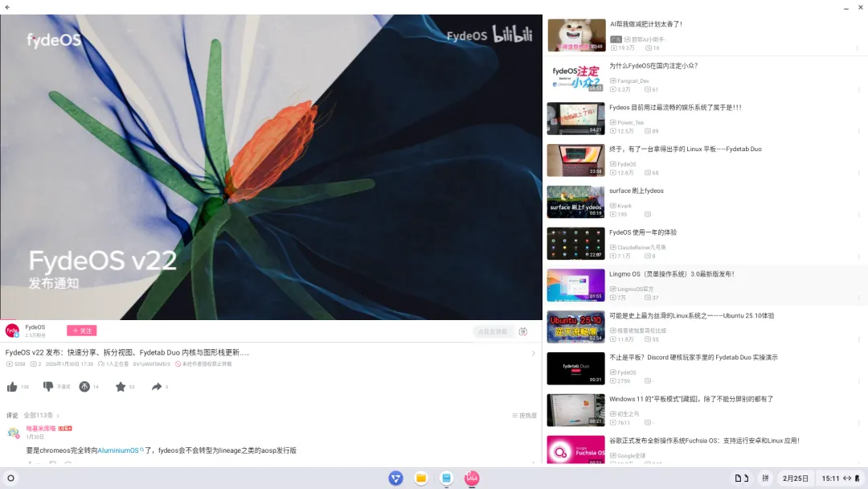This screenshot has width=868, height=489.
Task: Open quick settings from 15:11 clock
Action: click(841, 478)
